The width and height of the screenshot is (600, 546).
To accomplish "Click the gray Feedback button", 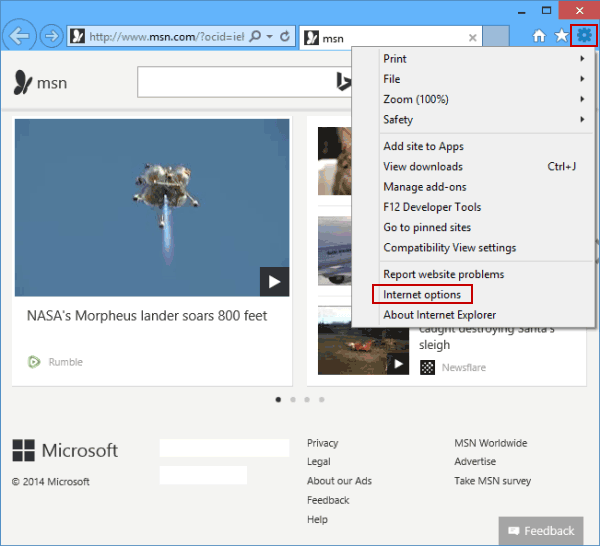I will tap(541, 531).
